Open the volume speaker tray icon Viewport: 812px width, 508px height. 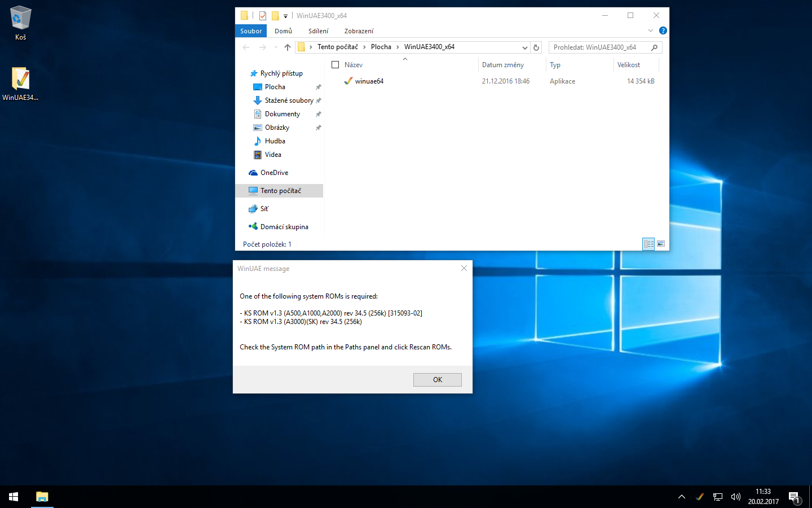tap(735, 497)
